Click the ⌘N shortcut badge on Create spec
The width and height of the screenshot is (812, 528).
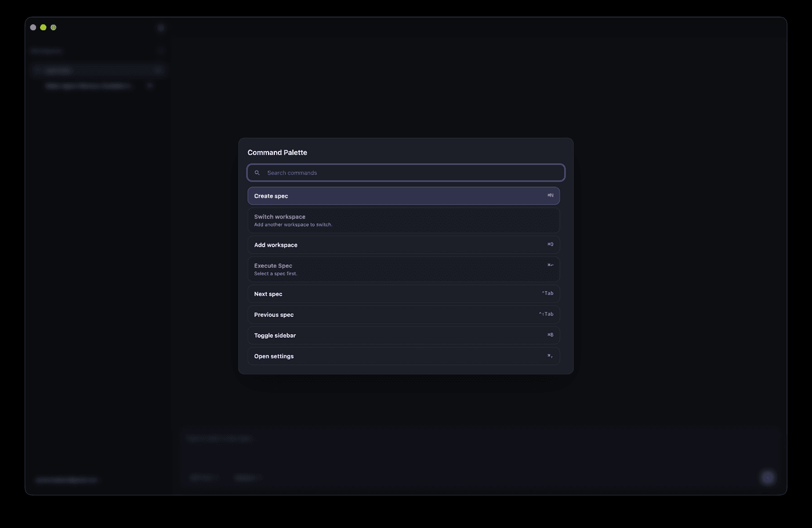point(550,196)
